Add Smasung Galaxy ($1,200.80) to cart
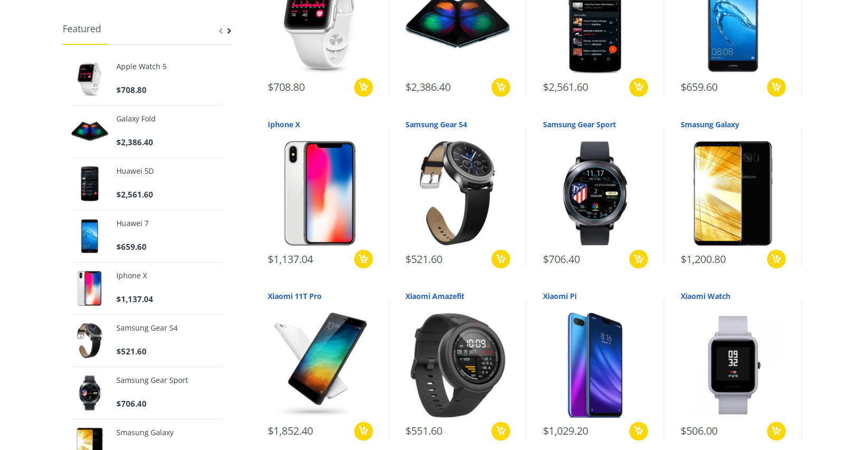 pyautogui.click(x=776, y=259)
